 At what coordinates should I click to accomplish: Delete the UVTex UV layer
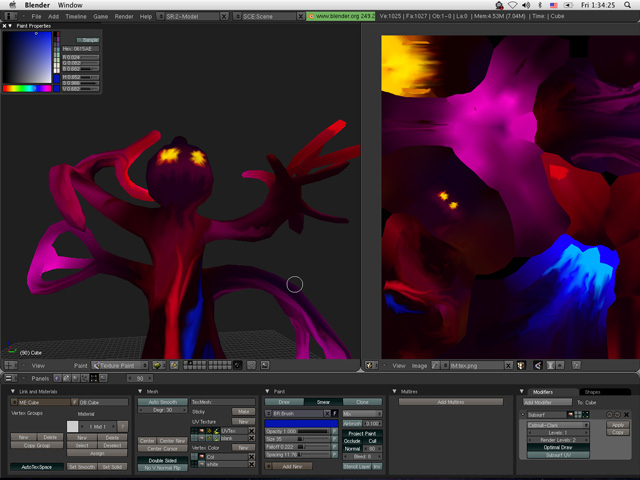click(x=252, y=431)
